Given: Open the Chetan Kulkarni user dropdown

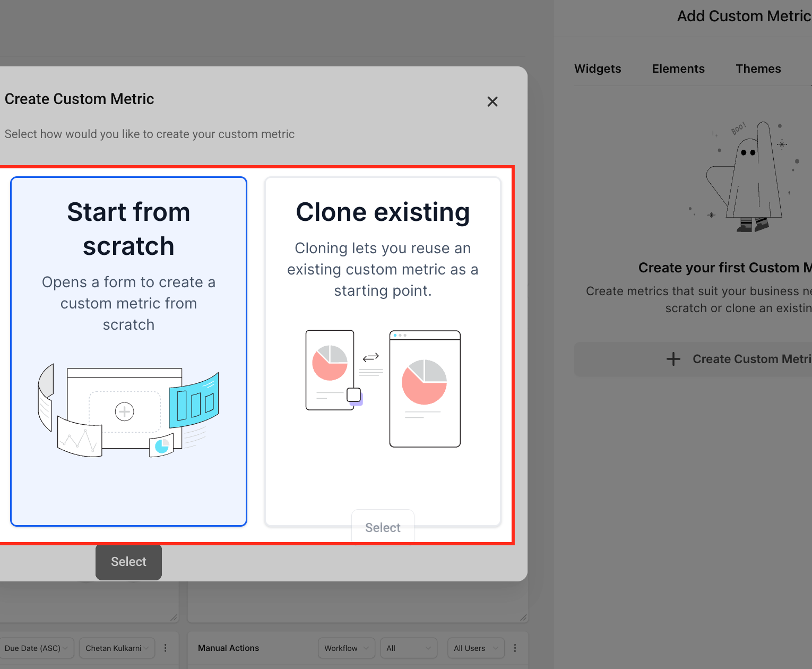Looking at the screenshot, I should point(117,648).
